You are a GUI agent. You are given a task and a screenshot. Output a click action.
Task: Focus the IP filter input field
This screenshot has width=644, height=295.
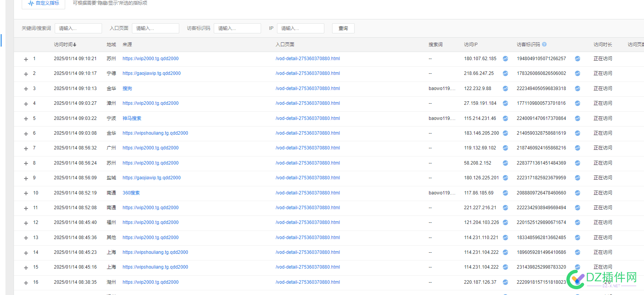(301, 28)
